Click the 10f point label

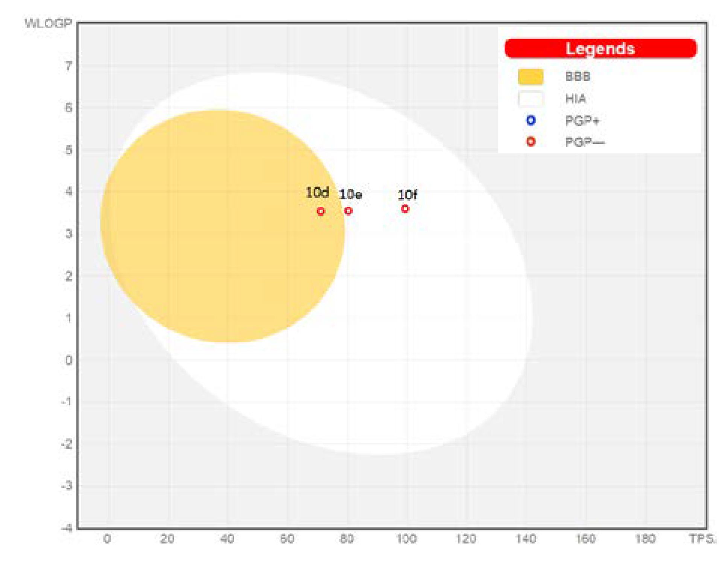[x=407, y=195]
